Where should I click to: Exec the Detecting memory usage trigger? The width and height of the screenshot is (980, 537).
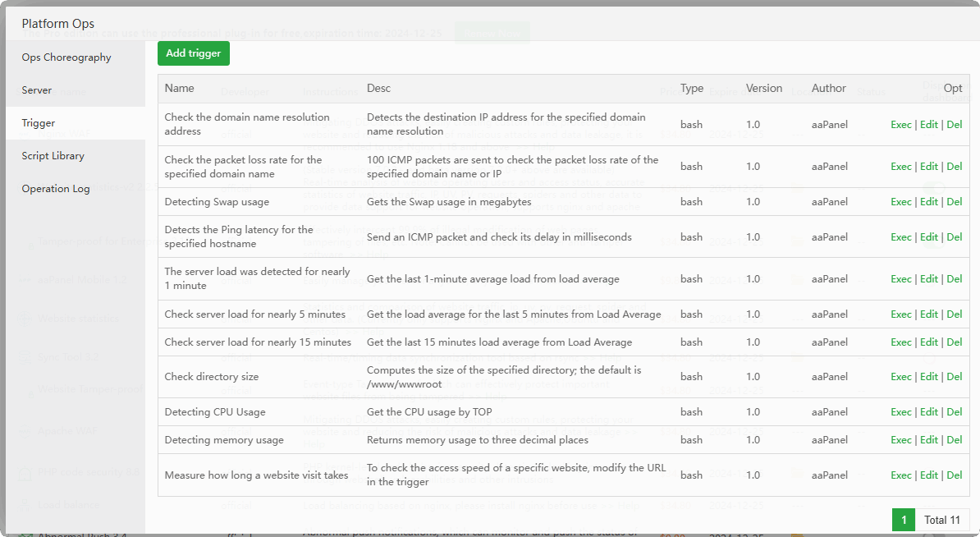(901, 440)
